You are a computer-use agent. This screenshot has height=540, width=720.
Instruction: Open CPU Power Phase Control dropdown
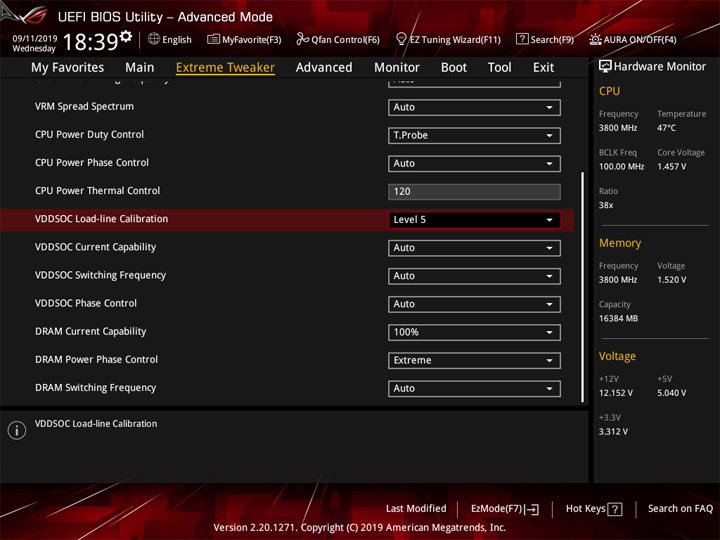point(474,163)
